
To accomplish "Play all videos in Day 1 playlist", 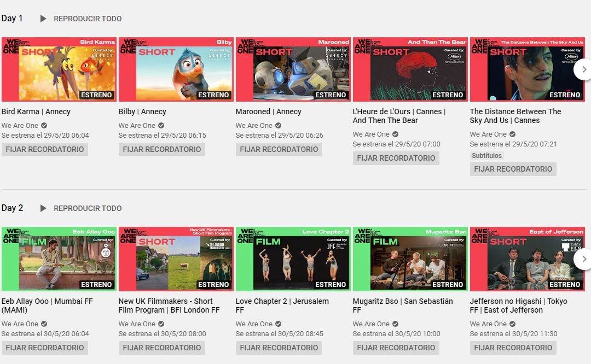I will pos(88,19).
